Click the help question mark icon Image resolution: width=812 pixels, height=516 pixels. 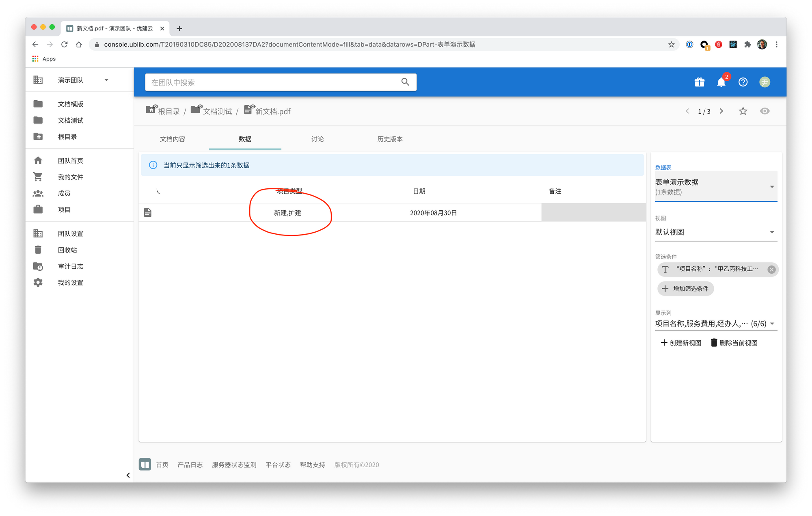[x=743, y=82]
